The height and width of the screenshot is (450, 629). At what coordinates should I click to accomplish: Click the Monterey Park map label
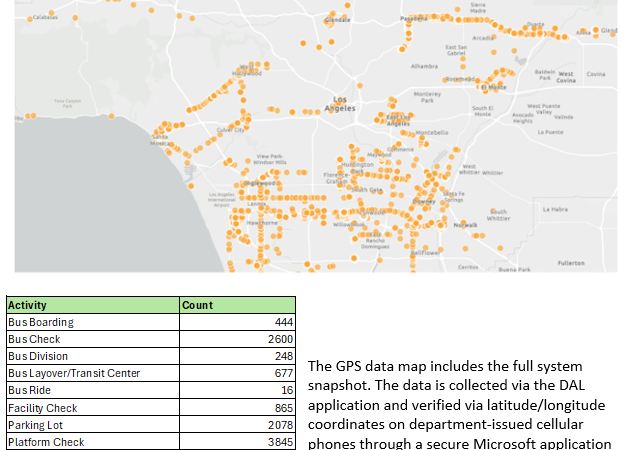(x=427, y=97)
